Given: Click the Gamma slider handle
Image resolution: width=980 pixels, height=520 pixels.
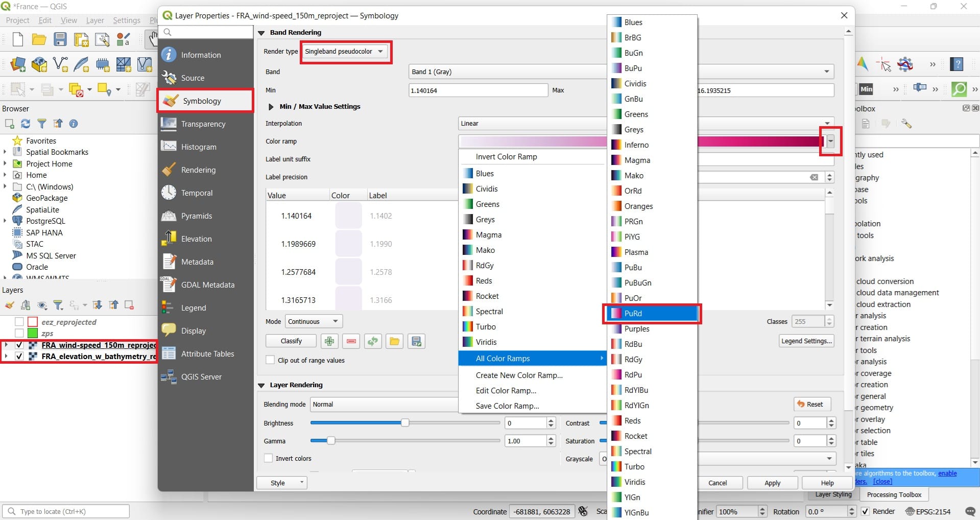Looking at the screenshot, I should (331, 440).
